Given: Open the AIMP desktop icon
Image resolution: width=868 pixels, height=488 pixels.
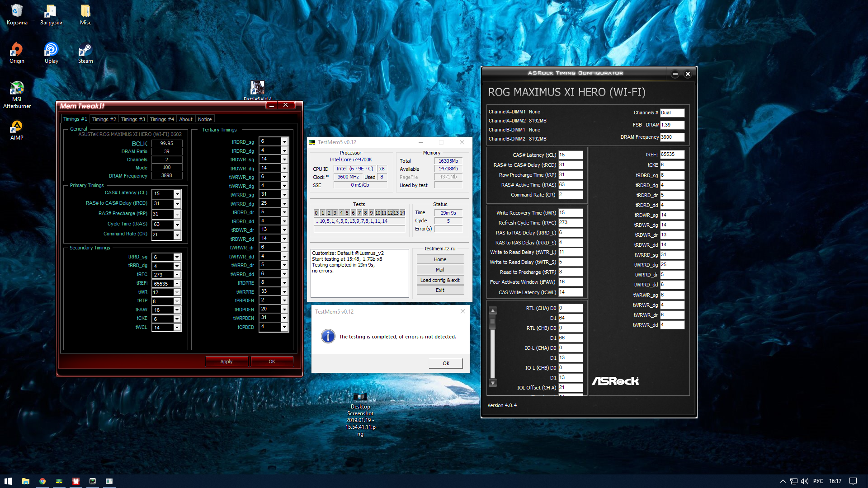Looking at the screenshot, I should 17,127.
